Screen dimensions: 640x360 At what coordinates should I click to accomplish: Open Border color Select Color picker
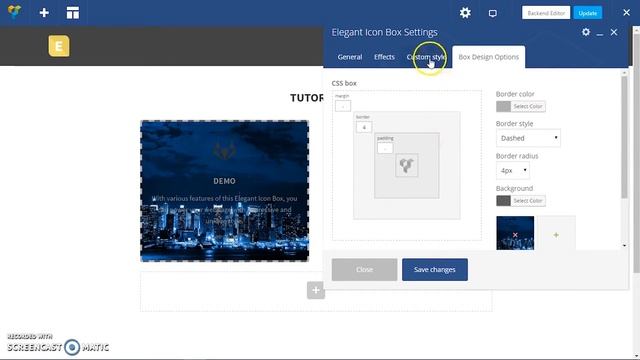tap(528, 106)
